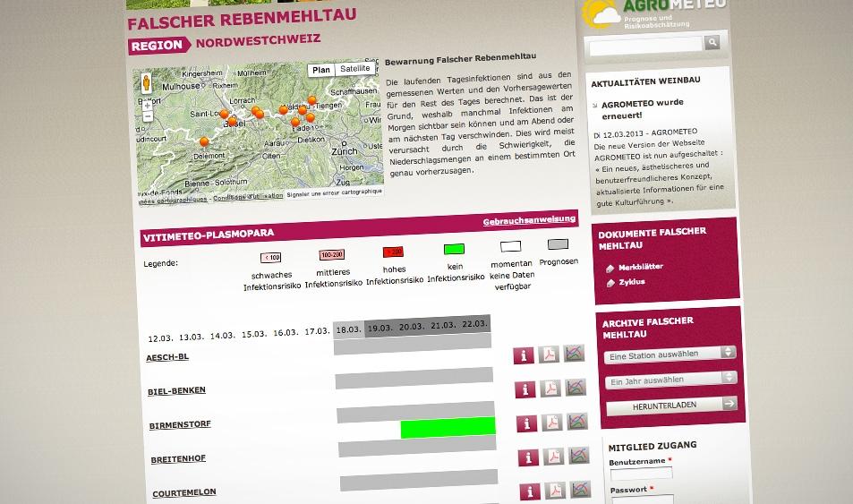Click the map's terms of use link
853x504 pixels.
[x=248, y=196]
